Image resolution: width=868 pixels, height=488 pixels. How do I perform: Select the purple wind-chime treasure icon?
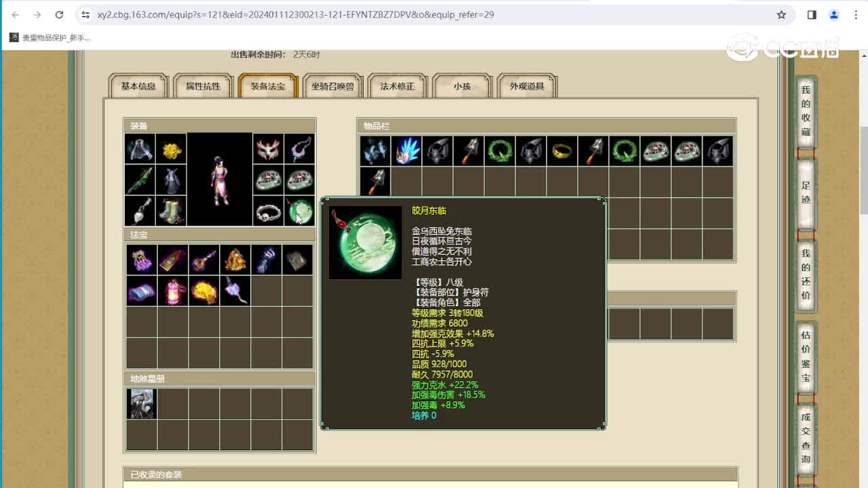[x=142, y=260]
